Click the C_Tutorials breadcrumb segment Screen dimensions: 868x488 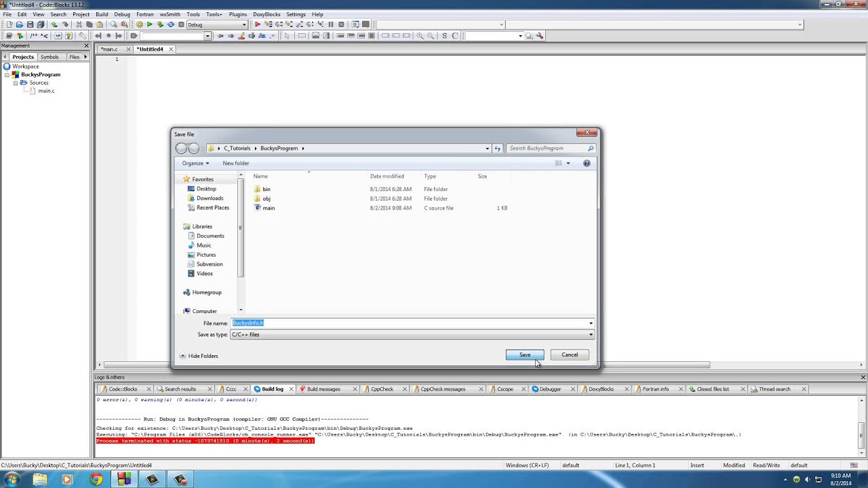click(237, 148)
